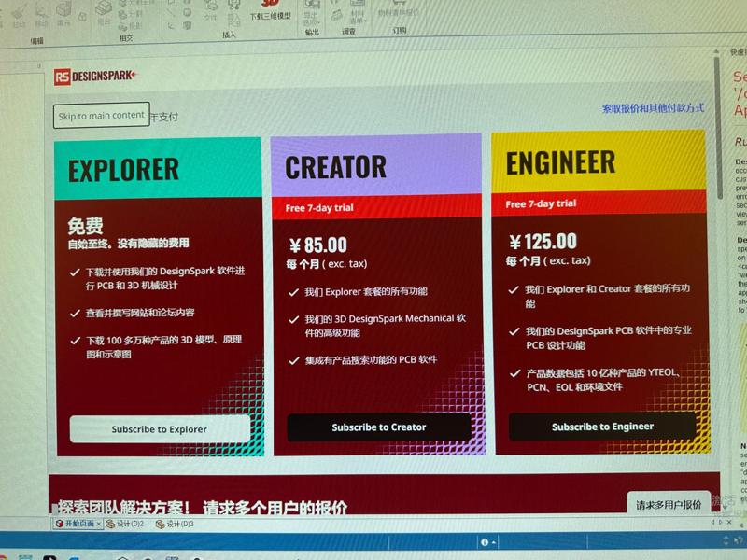This screenshot has width=747, height=560.
Task: Choose the Project (投影) tool in the Intersect group
Action: [130, 26]
